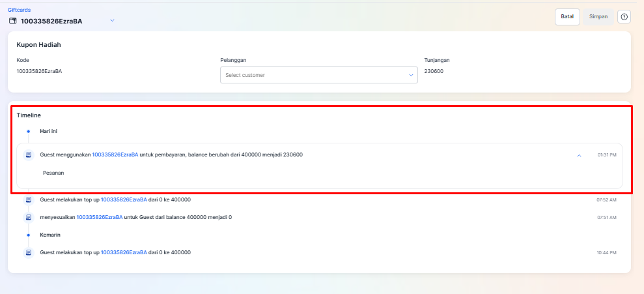Collapse the payment timeline entry with the chevron
644x294 pixels.
[x=579, y=155]
